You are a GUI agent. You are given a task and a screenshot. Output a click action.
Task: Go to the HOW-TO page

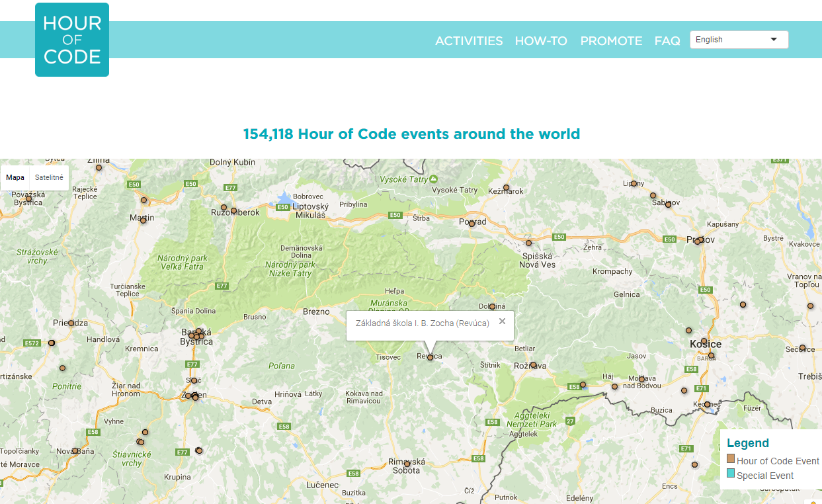(x=541, y=41)
